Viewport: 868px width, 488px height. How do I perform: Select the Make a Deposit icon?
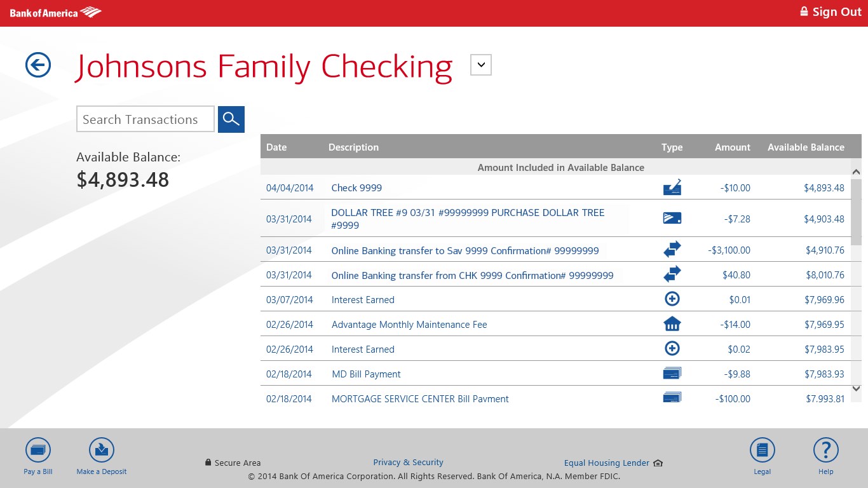point(101,449)
